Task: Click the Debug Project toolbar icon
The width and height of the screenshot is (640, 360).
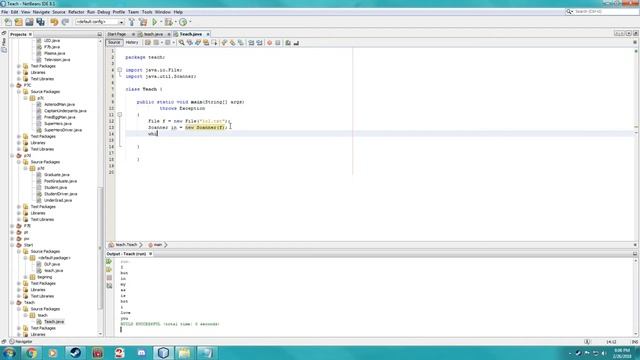Action: coord(168,22)
